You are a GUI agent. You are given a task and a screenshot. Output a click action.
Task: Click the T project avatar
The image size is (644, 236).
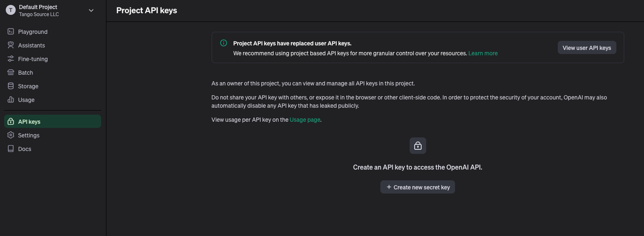pos(10,10)
